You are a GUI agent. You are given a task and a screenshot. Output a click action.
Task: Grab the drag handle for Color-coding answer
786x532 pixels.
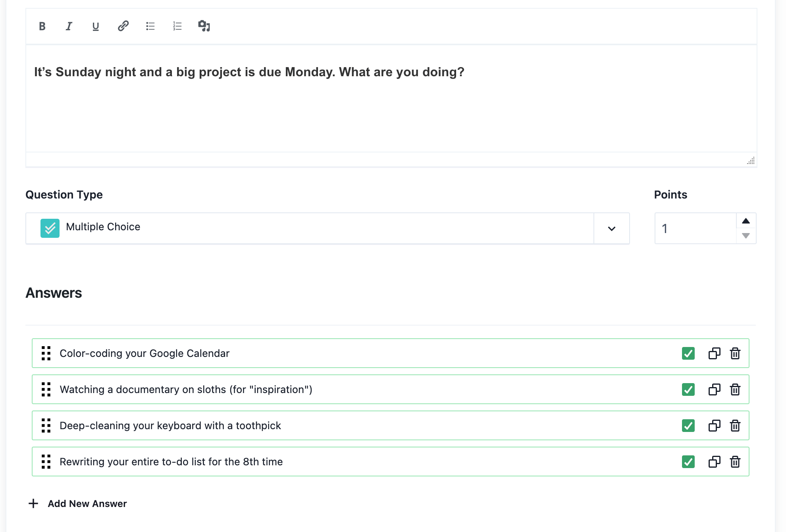pyautogui.click(x=46, y=353)
